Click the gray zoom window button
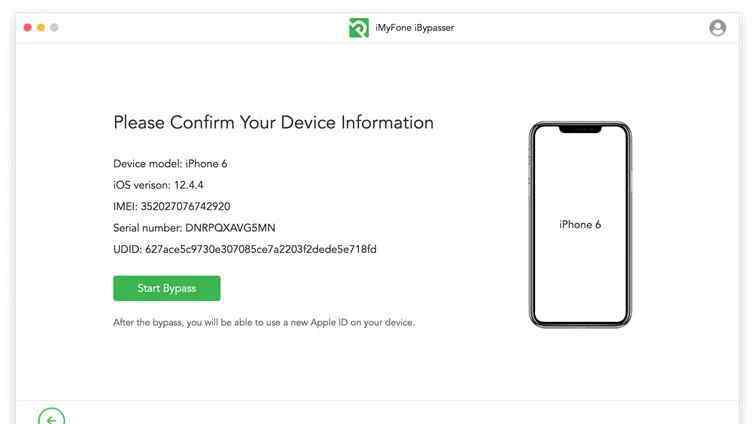This screenshot has height=424, width=755. pyautogui.click(x=54, y=27)
